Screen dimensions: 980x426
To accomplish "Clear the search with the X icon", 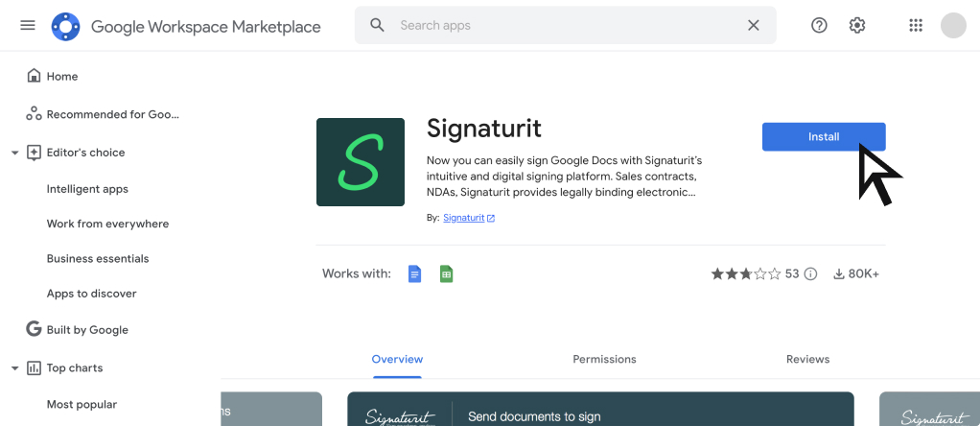I will point(754,25).
